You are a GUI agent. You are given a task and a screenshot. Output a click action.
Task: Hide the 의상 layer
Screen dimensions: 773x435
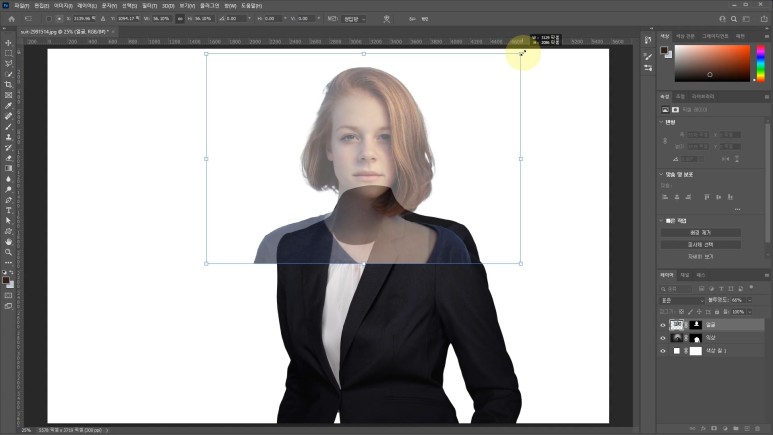point(663,338)
